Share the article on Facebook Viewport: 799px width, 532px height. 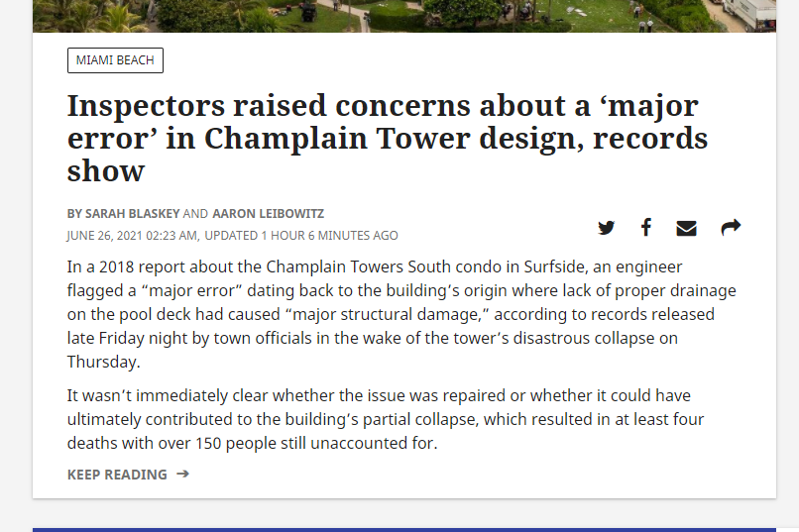646,227
